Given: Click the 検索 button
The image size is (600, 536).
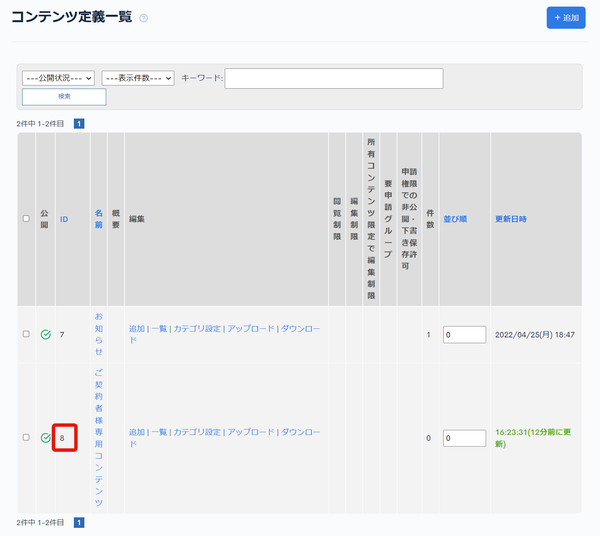Looking at the screenshot, I should 64,97.
